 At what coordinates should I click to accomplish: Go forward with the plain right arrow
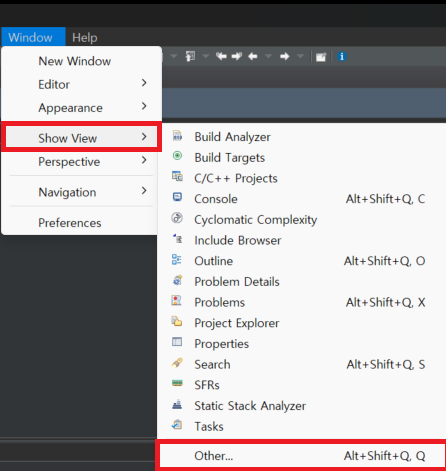[284, 56]
